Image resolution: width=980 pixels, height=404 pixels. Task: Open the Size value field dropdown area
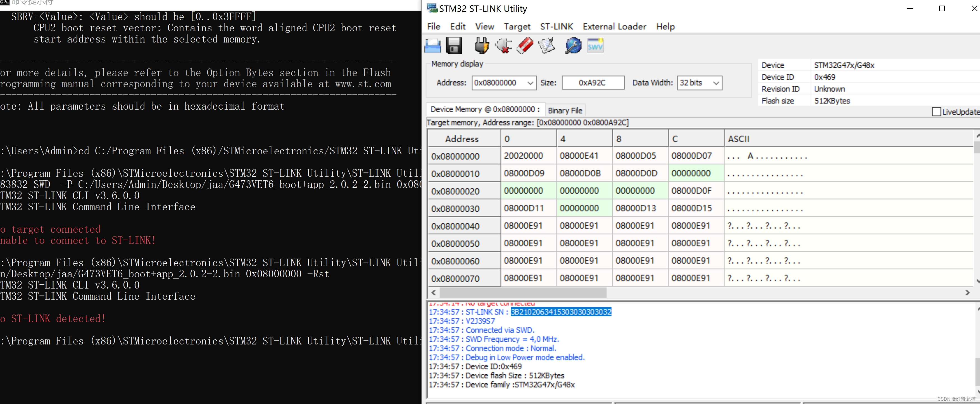(x=592, y=83)
